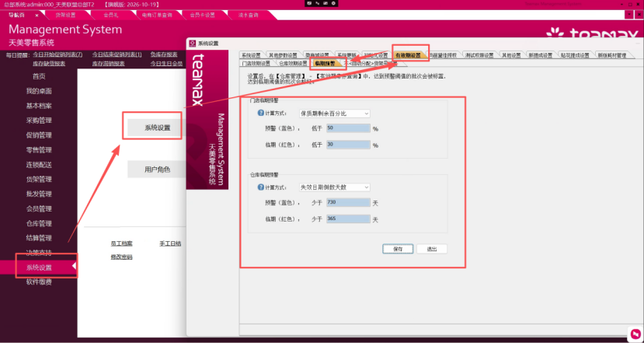
Task: Open the 员工档案 link
Action: click(x=121, y=243)
